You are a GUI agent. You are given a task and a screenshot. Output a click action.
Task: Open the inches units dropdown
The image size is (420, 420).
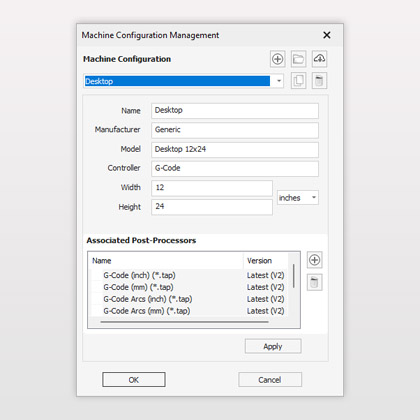tap(298, 198)
